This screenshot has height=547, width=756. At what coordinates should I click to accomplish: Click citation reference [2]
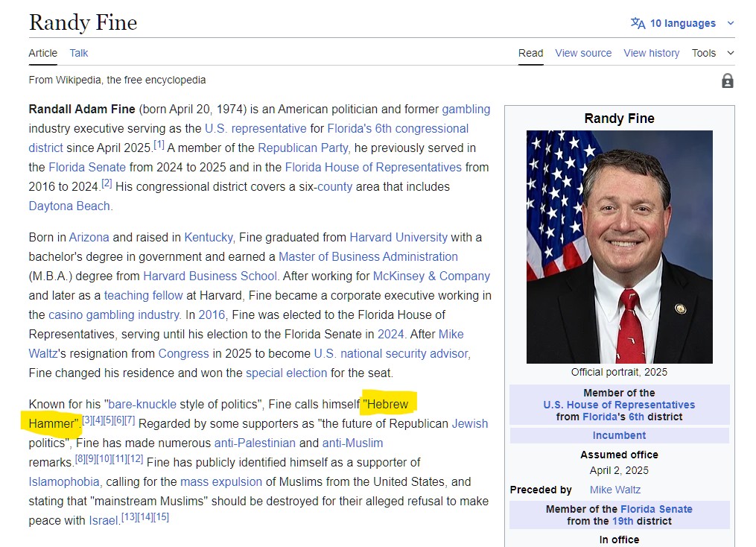click(x=107, y=183)
